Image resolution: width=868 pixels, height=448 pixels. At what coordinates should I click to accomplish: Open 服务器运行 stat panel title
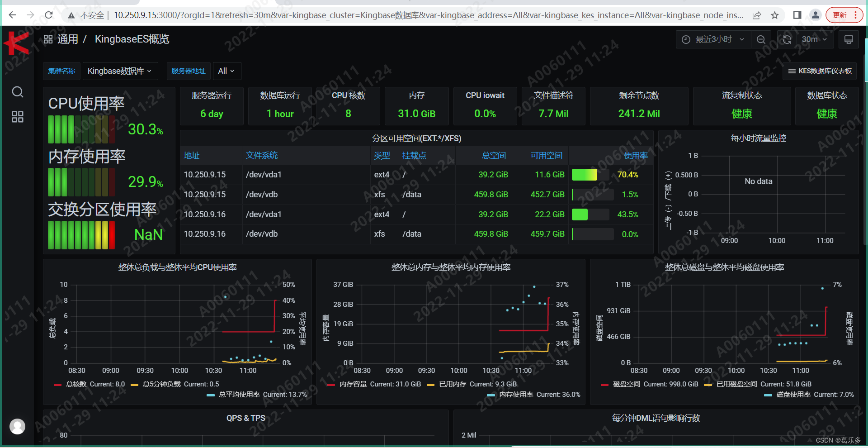tap(212, 95)
